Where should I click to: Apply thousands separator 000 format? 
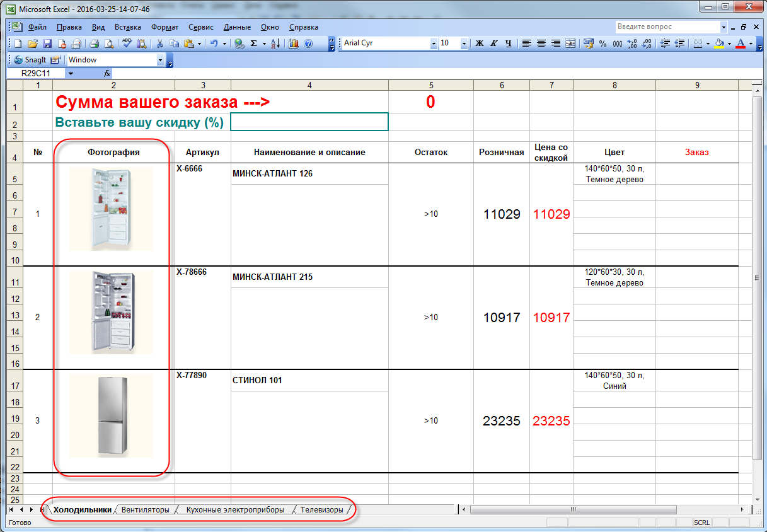[x=618, y=43]
